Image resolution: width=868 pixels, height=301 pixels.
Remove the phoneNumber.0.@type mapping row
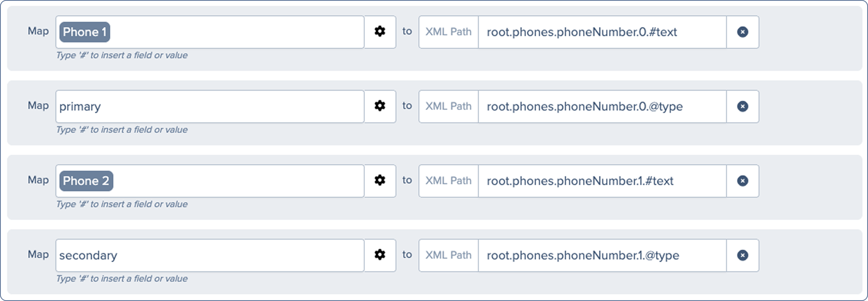[x=742, y=106]
